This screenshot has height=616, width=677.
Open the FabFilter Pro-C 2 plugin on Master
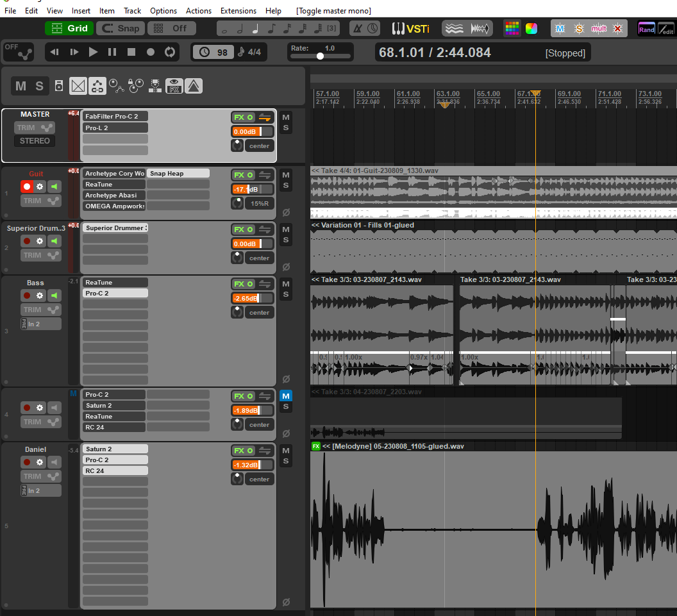115,117
